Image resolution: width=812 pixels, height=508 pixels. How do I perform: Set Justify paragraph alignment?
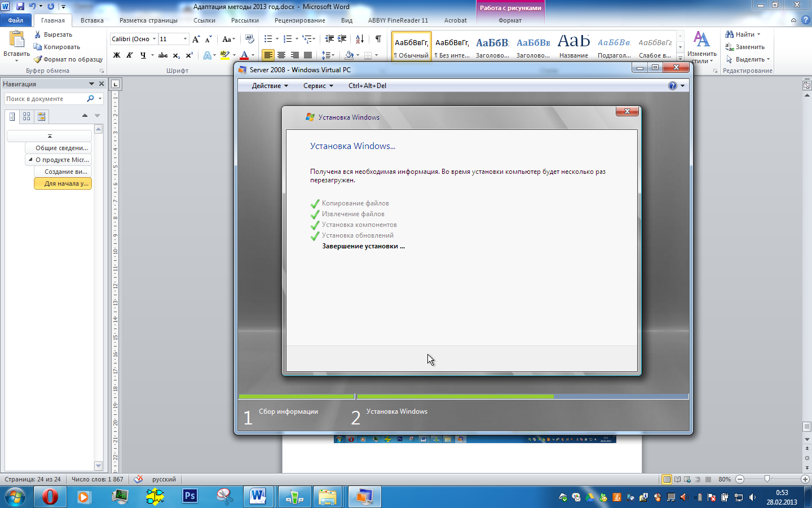tap(308, 55)
